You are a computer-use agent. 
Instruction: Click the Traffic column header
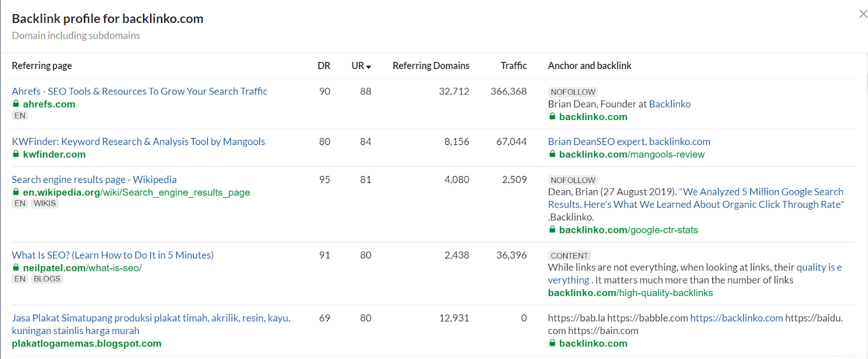tap(513, 66)
